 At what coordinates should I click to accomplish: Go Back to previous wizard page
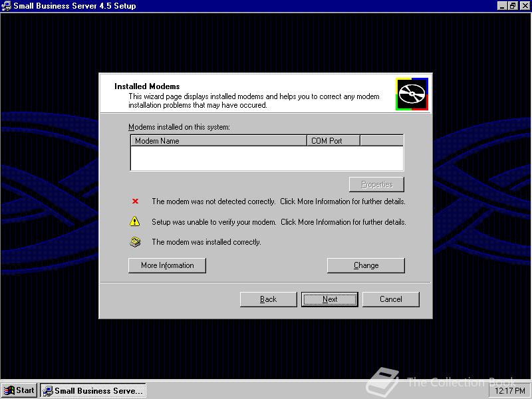coord(269,299)
